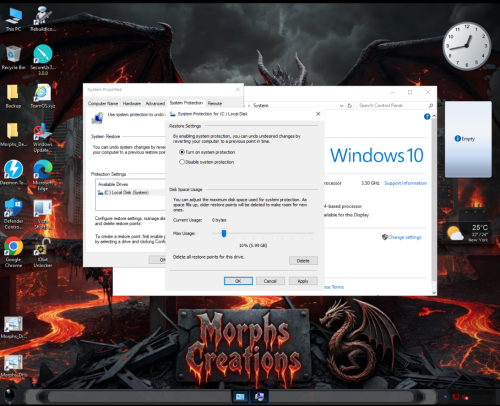Click the system protection shield-computer icon
The image size is (500, 406).
tap(97, 118)
